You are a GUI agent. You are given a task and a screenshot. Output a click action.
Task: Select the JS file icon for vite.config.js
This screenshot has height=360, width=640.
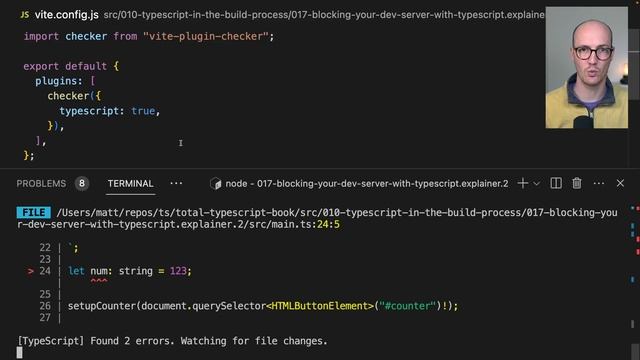(x=24, y=15)
